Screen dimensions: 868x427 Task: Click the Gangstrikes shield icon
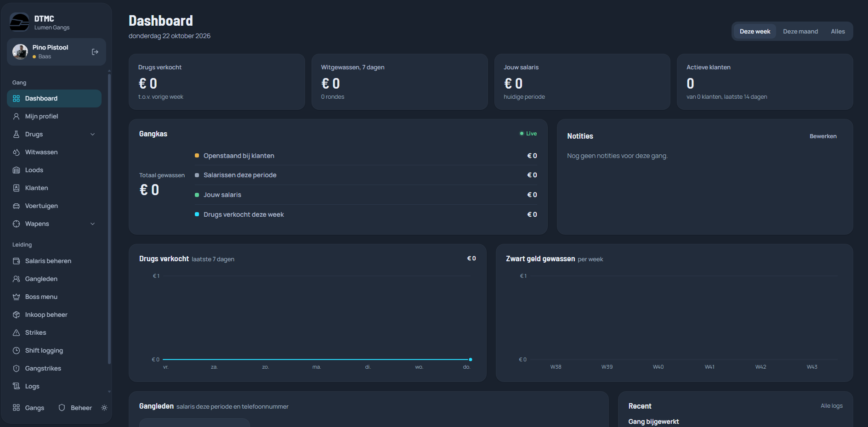click(16, 368)
